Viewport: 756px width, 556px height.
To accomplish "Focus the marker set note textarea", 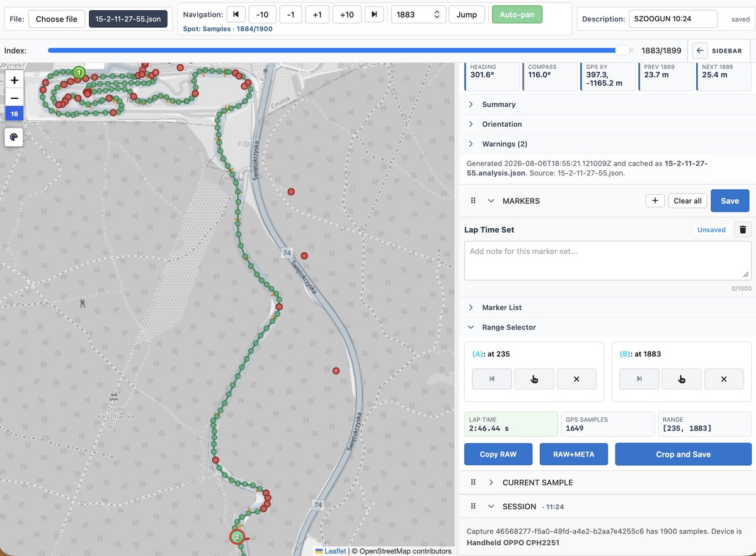I will (607, 261).
